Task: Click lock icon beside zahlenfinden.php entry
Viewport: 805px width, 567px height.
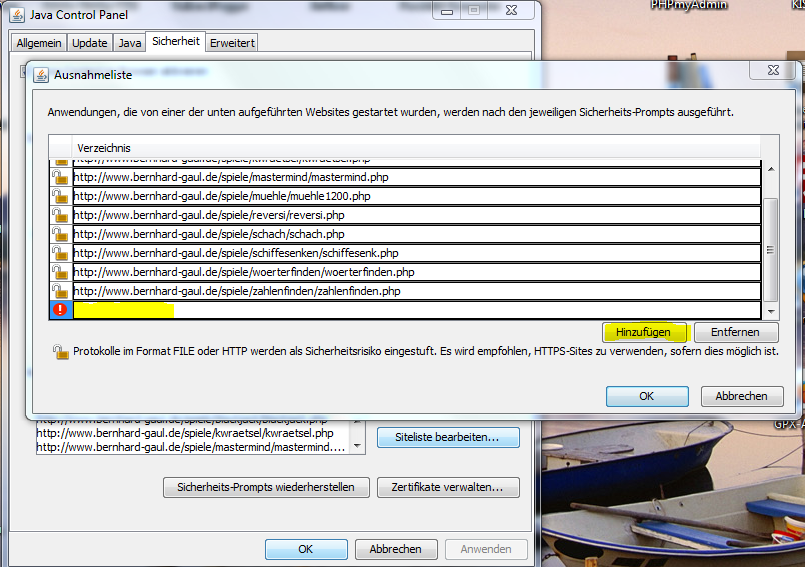Action: tap(60, 291)
